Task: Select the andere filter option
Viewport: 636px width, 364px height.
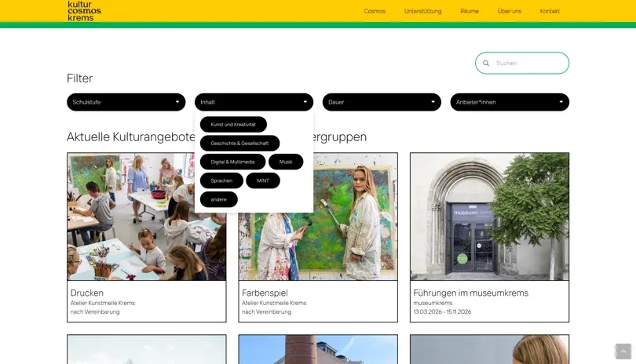Action: 218,199
